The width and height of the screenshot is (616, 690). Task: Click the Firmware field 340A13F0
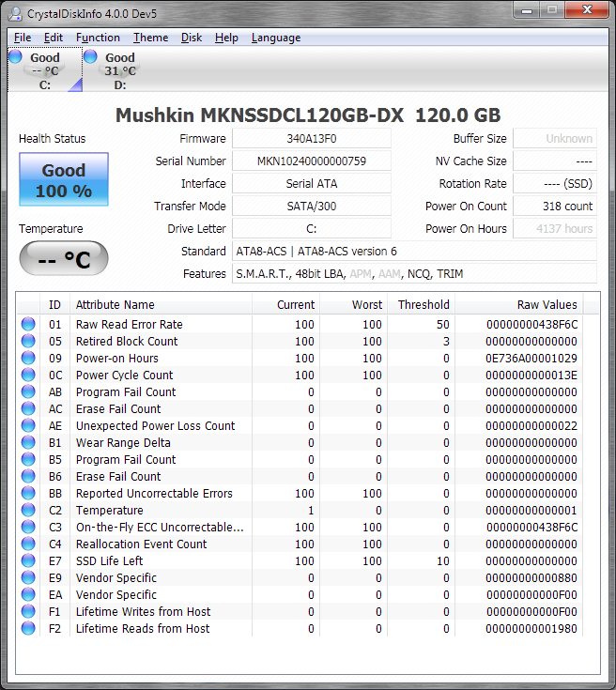click(312, 139)
